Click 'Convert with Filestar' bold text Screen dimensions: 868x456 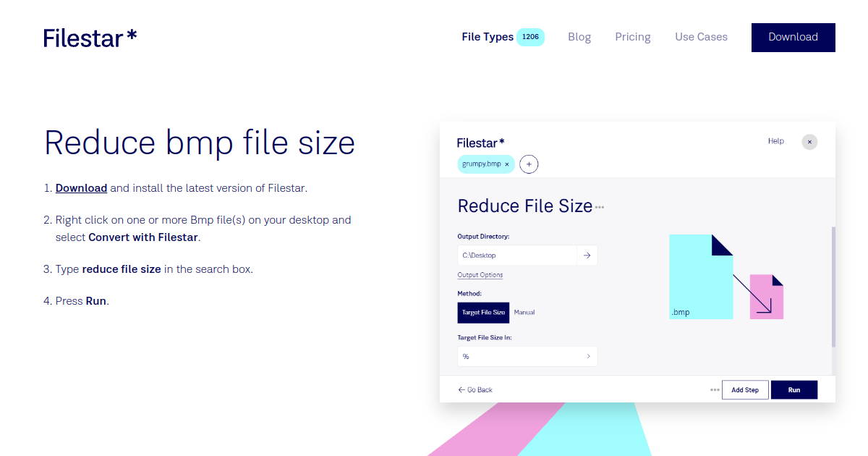pos(143,237)
